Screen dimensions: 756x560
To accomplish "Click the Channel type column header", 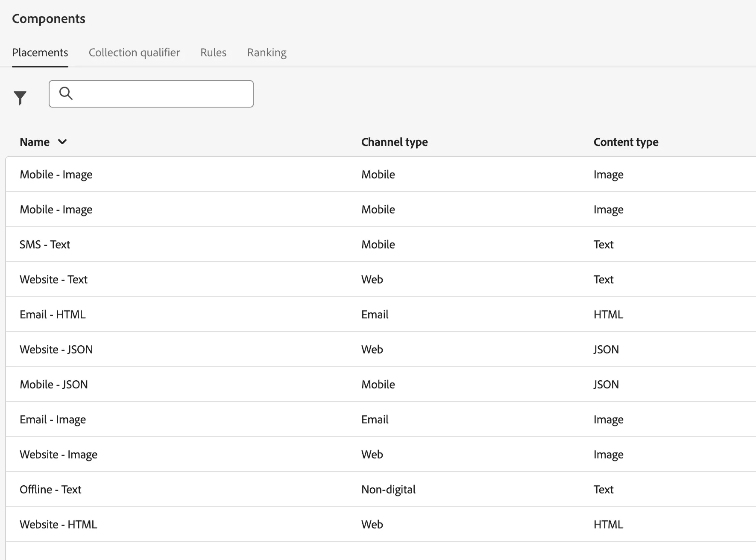I will point(394,142).
